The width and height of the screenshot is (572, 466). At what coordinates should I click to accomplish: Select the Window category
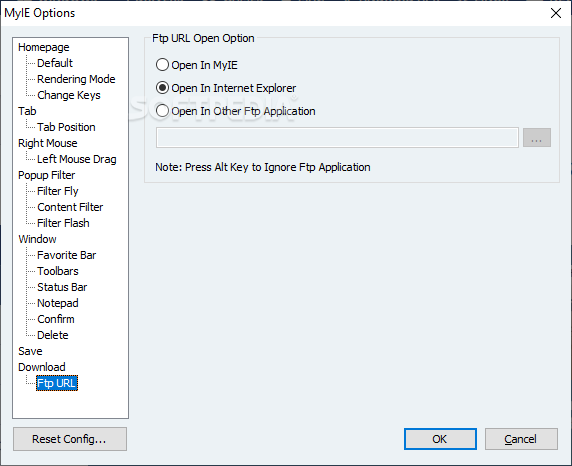coord(38,239)
